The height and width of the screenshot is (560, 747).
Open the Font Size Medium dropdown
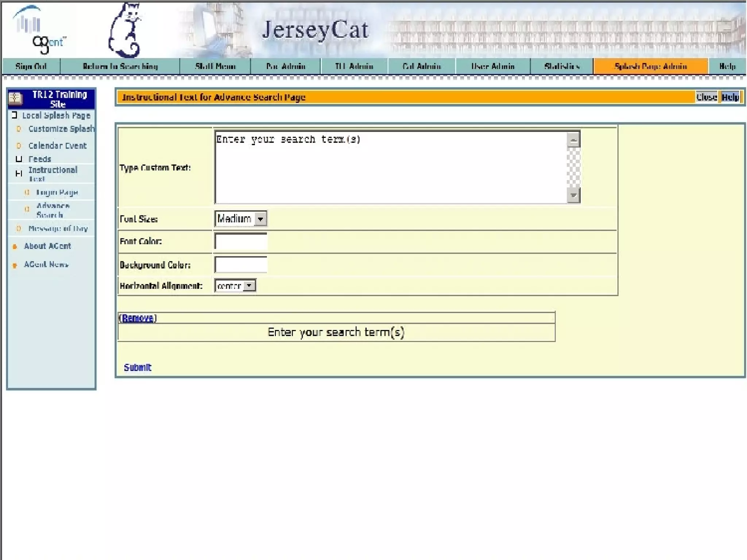click(260, 219)
